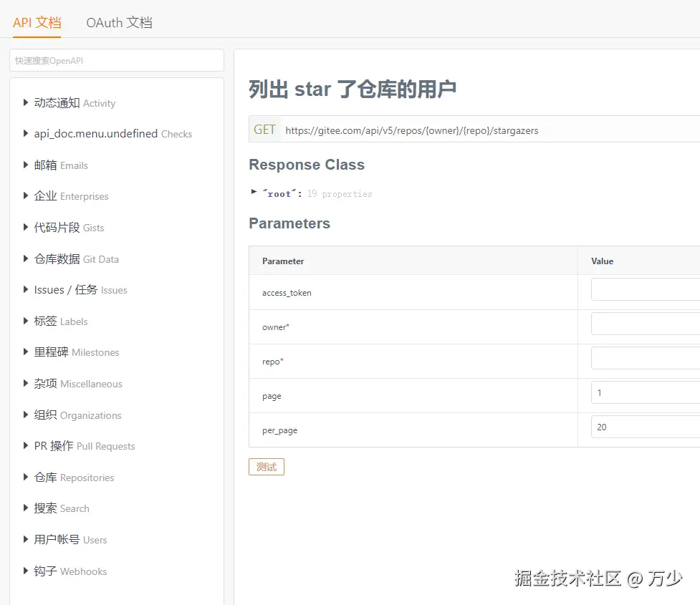
Task: Focus the 快速搜索OpenAPI search box
Action: coord(117,60)
